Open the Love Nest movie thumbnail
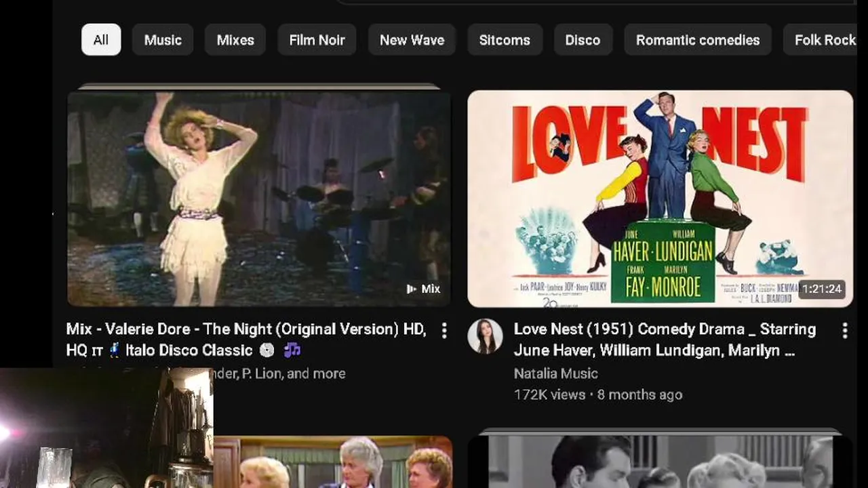This screenshot has height=488, width=868. click(660, 198)
